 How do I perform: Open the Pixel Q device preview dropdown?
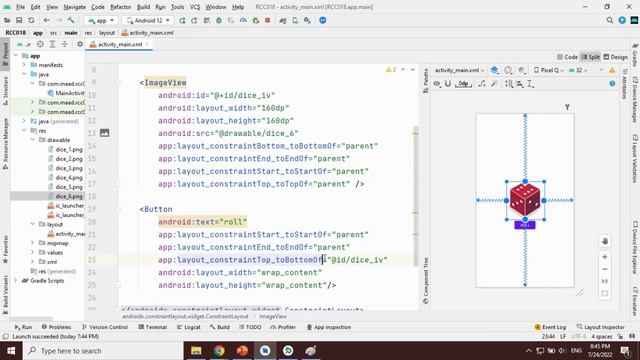click(x=549, y=70)
